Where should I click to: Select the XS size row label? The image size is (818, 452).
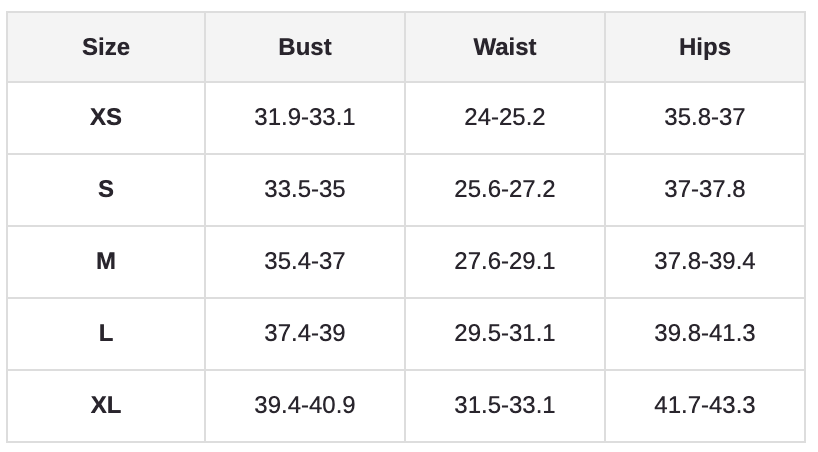point(106,117)
